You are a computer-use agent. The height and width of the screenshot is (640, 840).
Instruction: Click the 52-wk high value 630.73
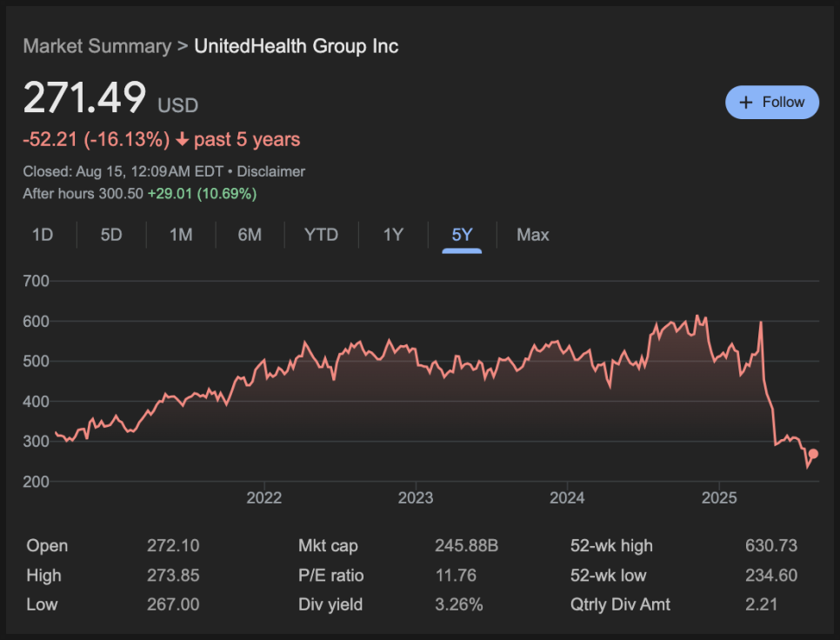point(771,546)
